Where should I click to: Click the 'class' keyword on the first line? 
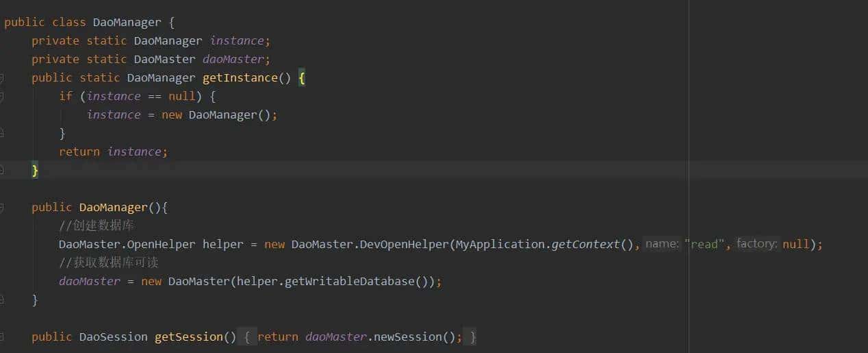(69, 22)
